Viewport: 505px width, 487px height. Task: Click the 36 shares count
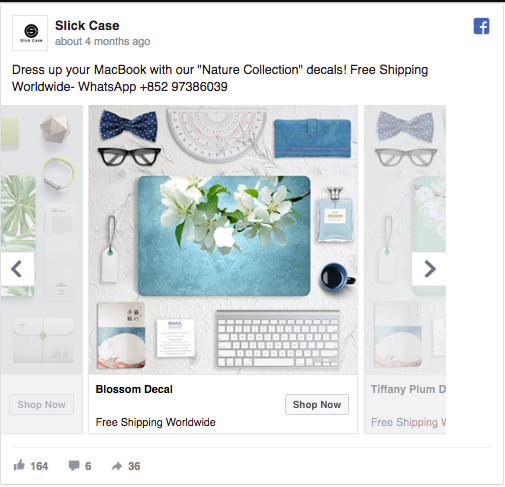pyautogui.click(x=134, y=466)
